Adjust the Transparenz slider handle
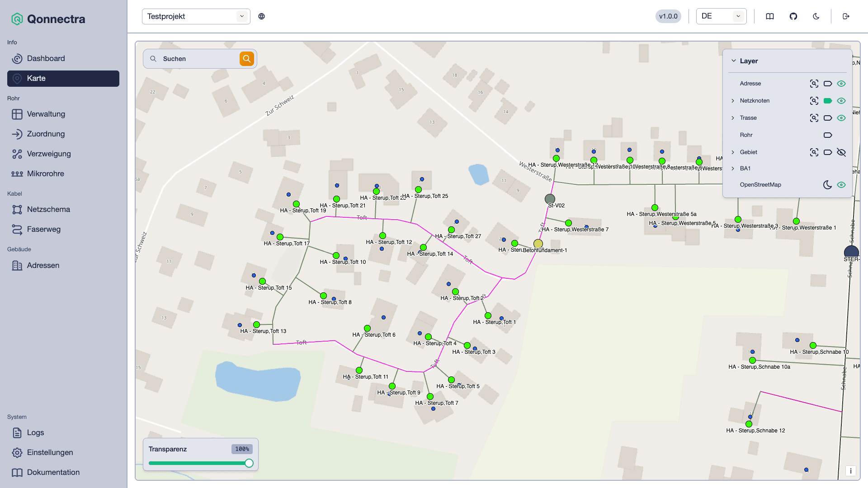The height and width of the screenshot is (488, 868). (249, 463)
